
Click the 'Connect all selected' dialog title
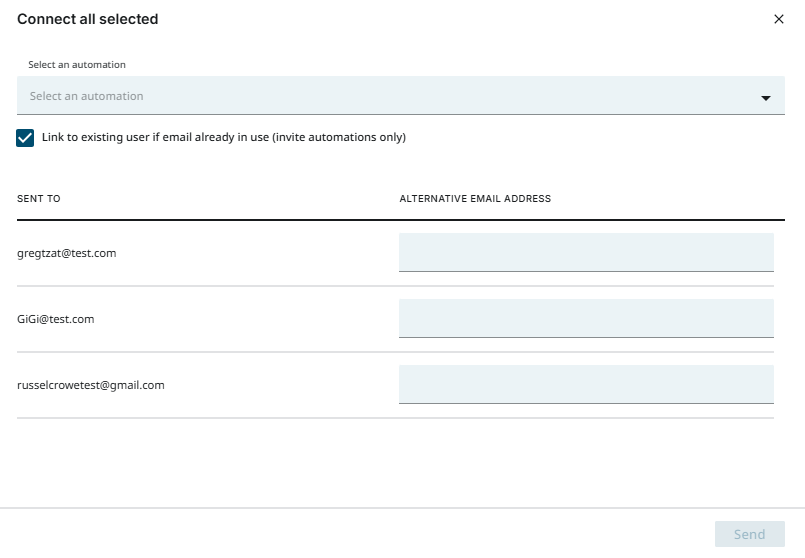click(x=88, y=19)
